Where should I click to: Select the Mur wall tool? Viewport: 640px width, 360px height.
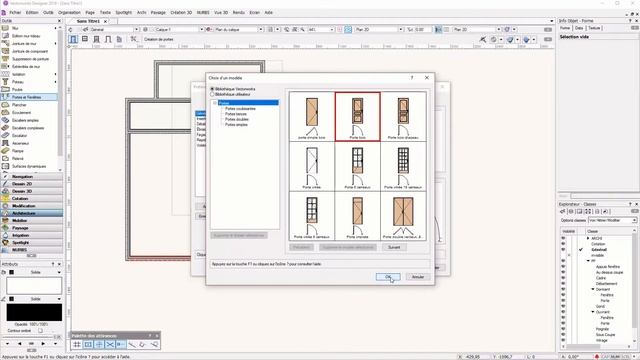(x=29, y=28)
